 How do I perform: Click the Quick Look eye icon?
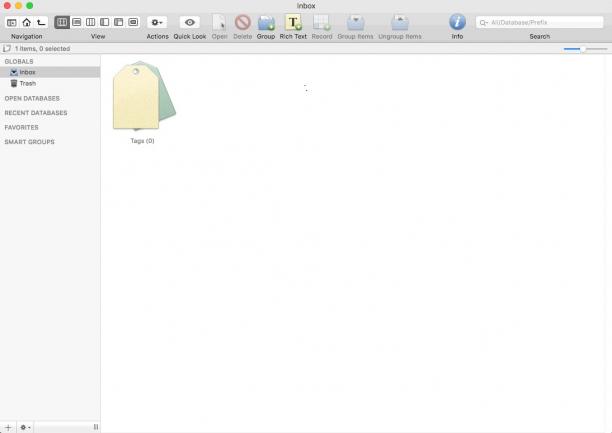pos(190,22)
